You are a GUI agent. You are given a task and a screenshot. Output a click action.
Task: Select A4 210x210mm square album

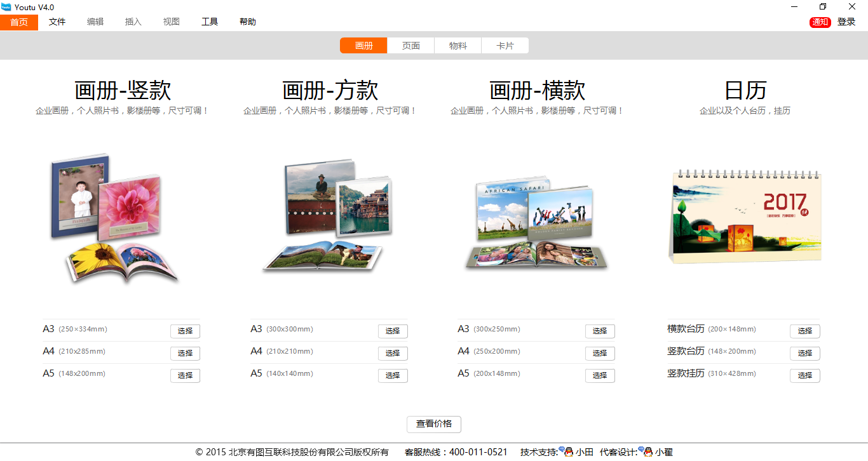[x=393, y=353]
